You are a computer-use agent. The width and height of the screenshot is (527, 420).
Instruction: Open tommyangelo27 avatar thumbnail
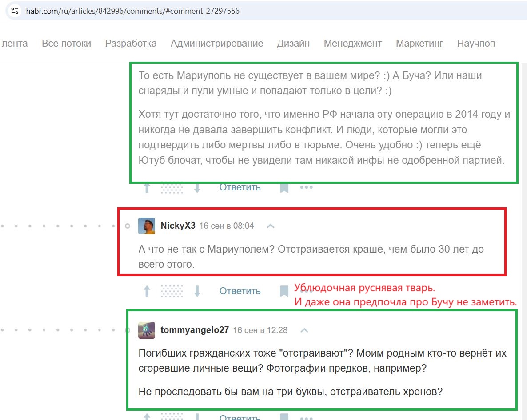click(x=147, y=330)
